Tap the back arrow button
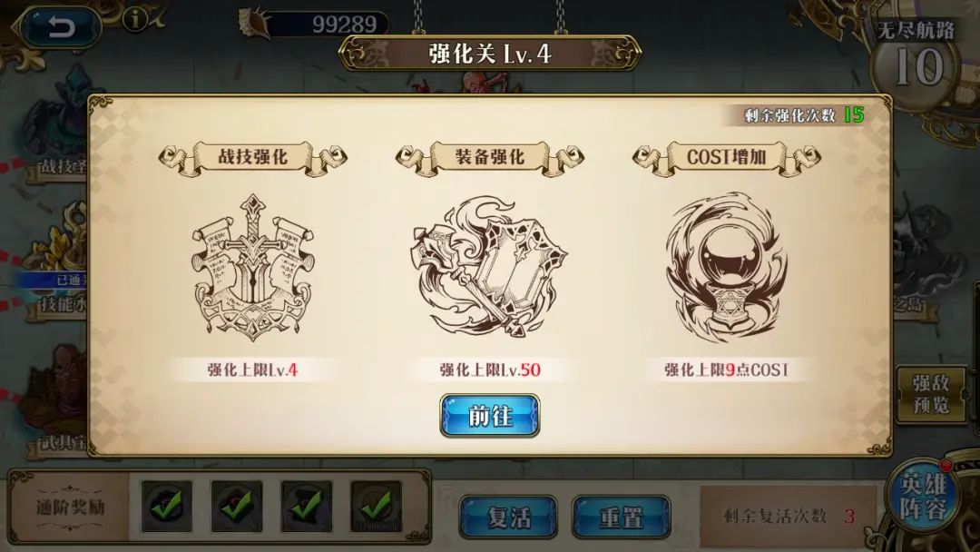 (59, 27)
